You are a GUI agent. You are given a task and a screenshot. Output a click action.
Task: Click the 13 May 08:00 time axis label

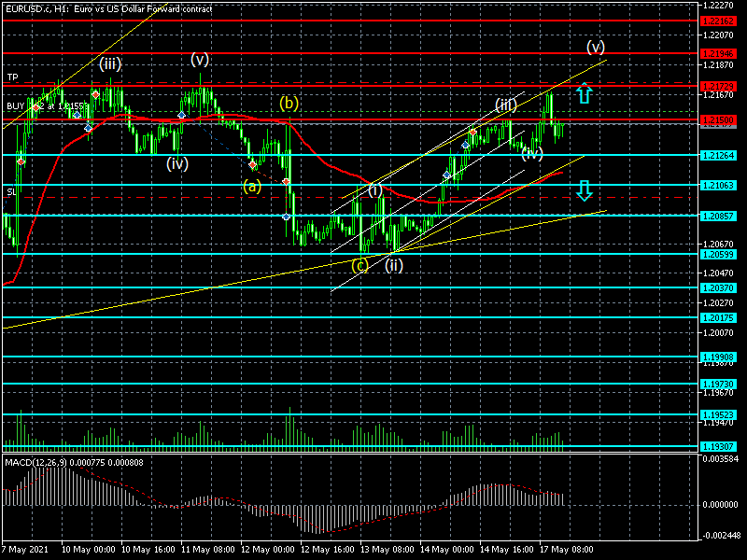[x=388, y=549]
